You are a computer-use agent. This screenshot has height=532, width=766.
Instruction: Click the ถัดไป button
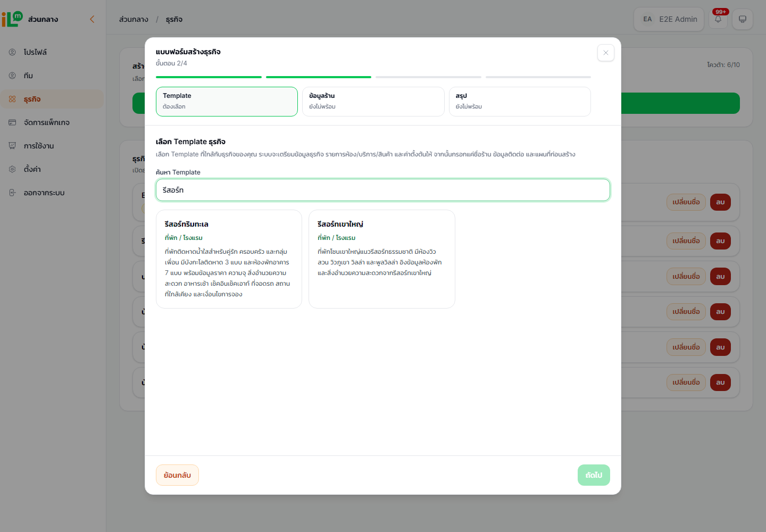click(594, 475)
